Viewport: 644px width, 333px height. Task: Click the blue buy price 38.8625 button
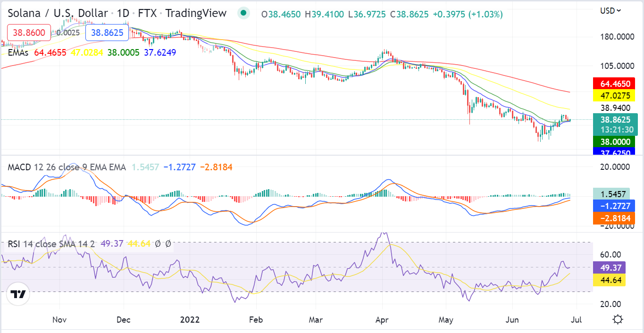(x=107, y=33)
